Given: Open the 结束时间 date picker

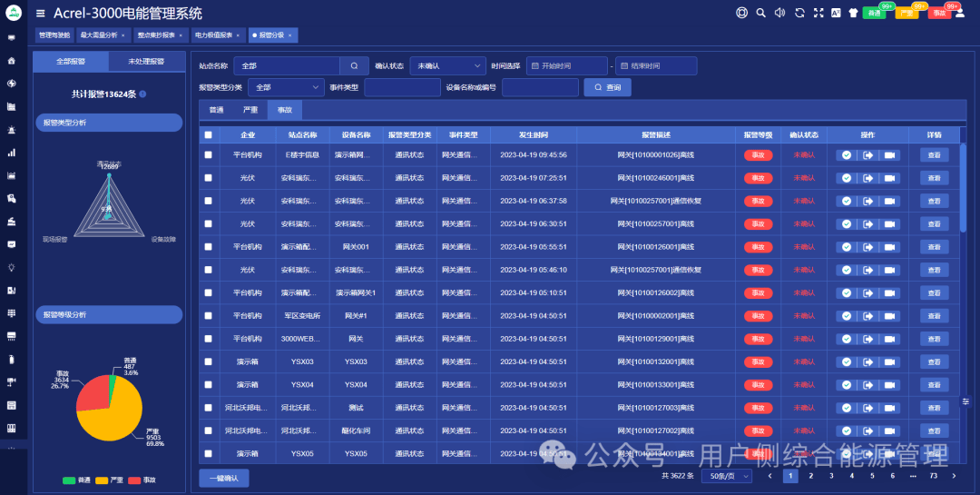Looking at the screenshot, I should 656,65.
